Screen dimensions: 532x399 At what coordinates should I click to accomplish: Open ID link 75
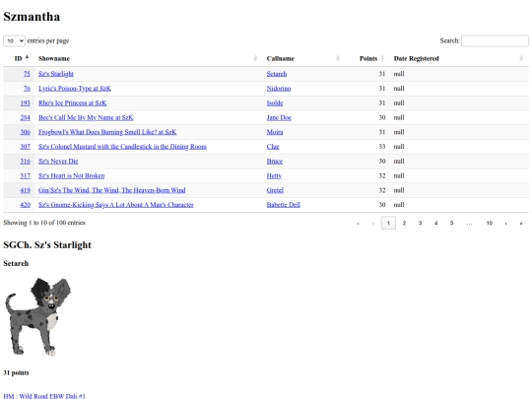coord(27,74)
